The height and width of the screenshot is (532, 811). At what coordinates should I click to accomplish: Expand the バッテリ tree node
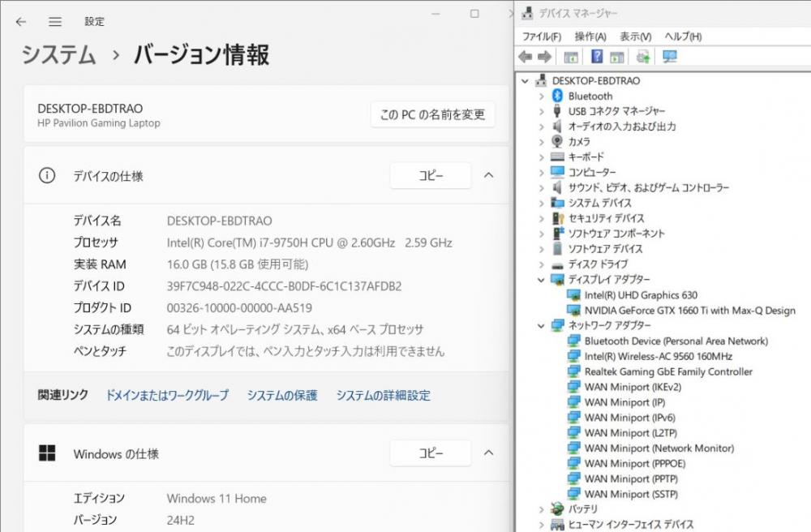pyautogui.click(x=542, y=509)
